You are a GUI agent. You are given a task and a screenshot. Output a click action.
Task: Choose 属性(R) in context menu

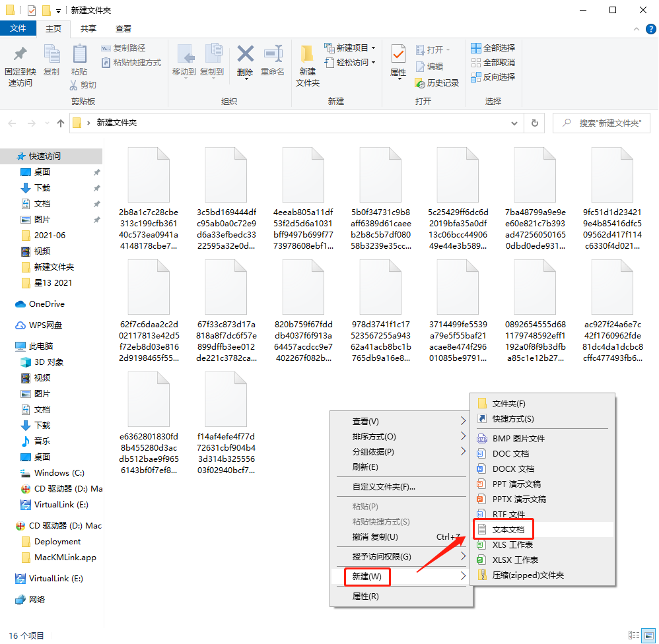click(401, 596)
